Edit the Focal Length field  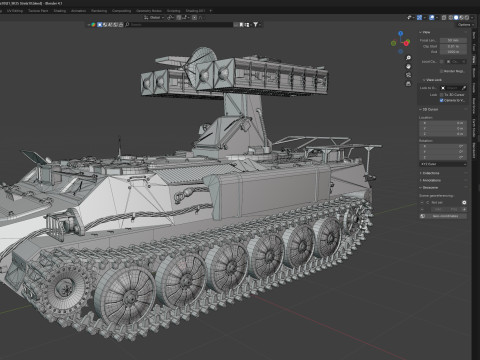453,40
